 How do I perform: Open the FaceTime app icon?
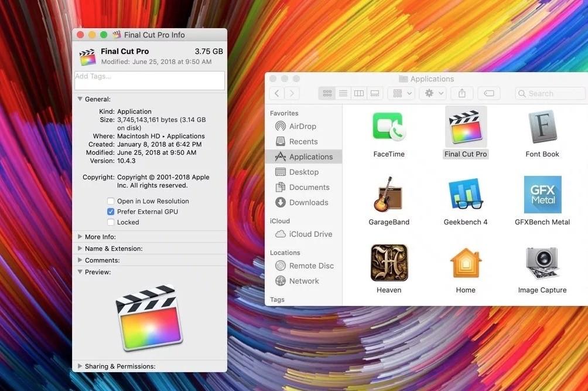pos(388,127)
